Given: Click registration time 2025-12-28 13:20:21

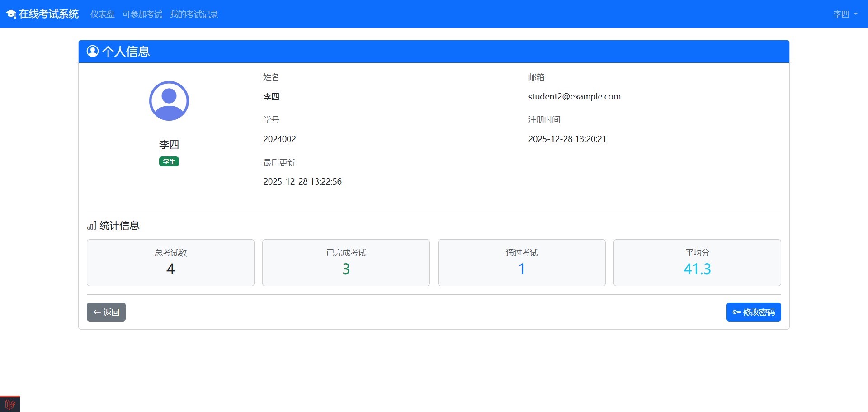Looking at the screenshot, I should click(x=567, y=139).
